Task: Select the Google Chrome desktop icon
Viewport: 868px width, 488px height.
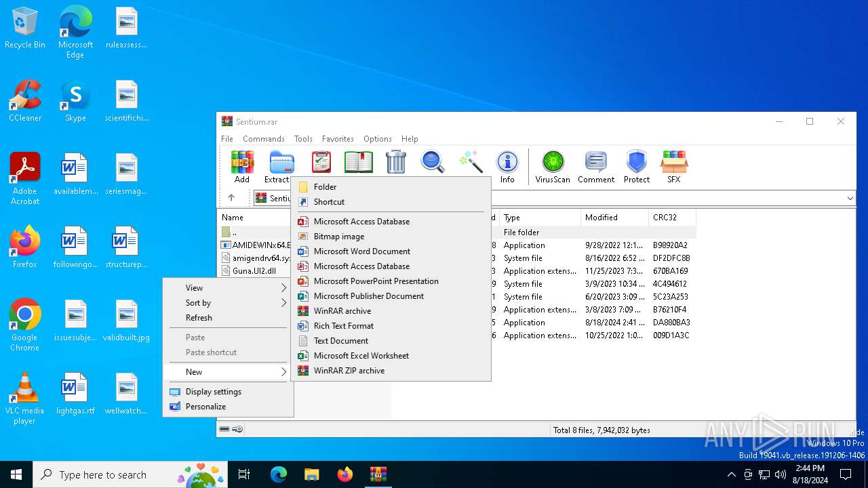Action: pos(25,325)
